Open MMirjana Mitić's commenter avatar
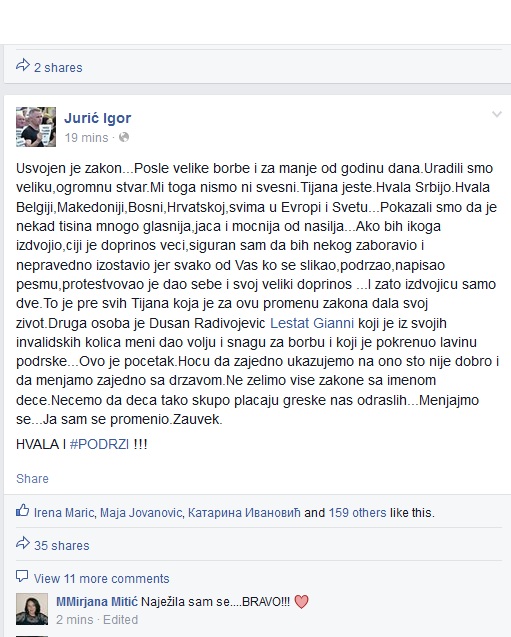The image size is (511, 637). [x=32, y=609]
